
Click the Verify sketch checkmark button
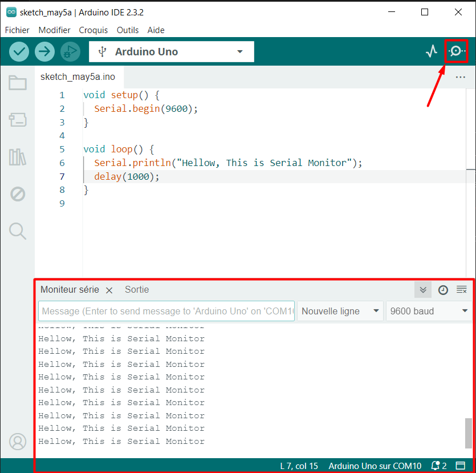tap(19, 52)
